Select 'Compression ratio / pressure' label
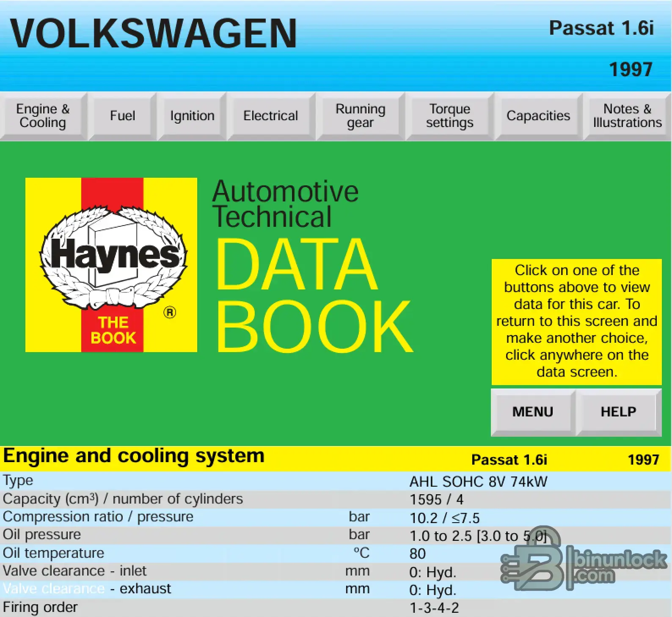The image size is (672, 617). [x=98, y=517]
